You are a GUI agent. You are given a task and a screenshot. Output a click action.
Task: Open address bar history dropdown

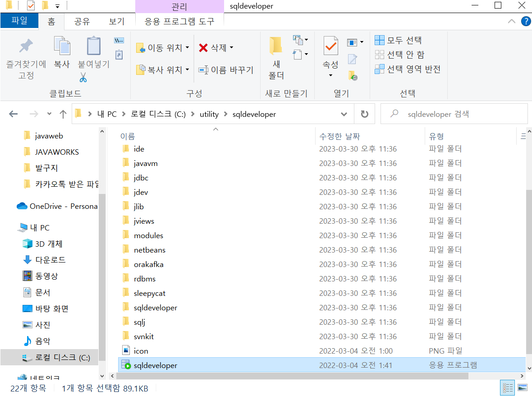344,114
